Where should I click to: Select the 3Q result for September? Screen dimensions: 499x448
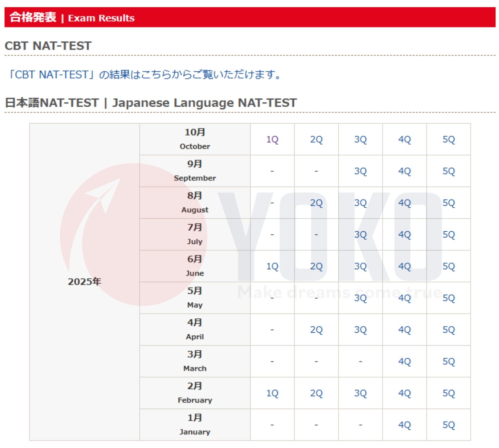[361, 171]
